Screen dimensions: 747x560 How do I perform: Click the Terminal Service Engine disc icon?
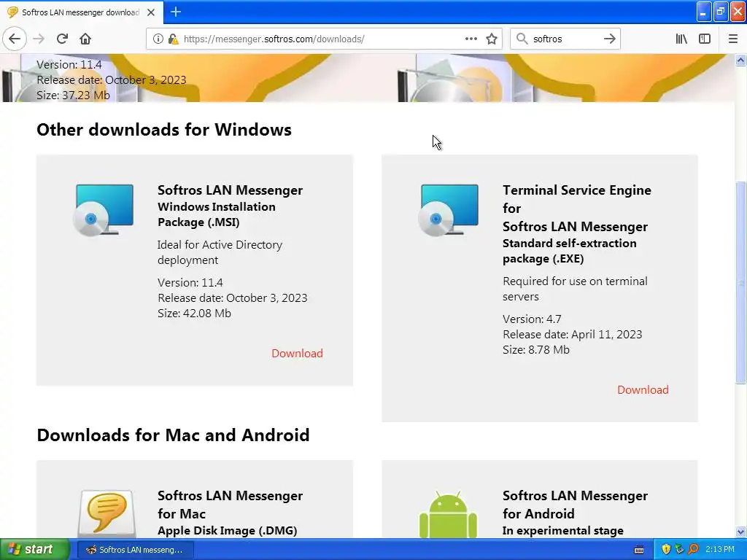449,210
